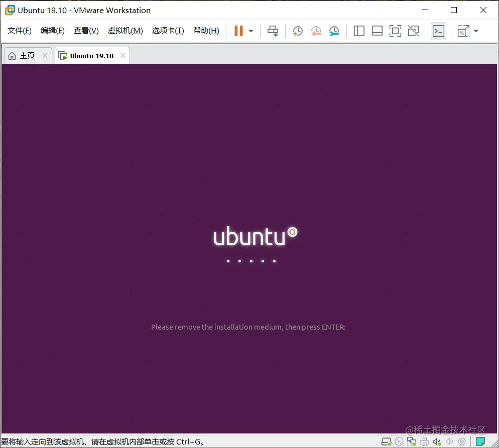This screenshot has width=499, height=448.
Task: Toggle the thumbnail bar display
Action: coord(377,31)
